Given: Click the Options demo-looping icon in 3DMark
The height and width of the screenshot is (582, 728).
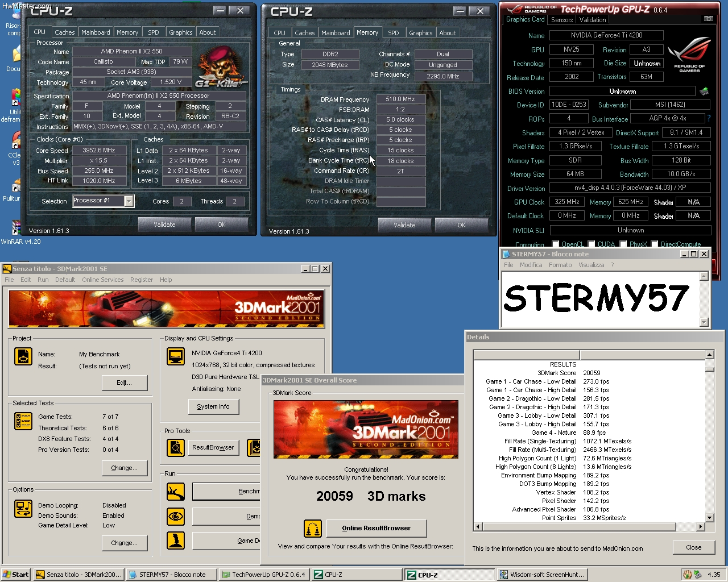Looking at the screenshot, I should point(23,509).
